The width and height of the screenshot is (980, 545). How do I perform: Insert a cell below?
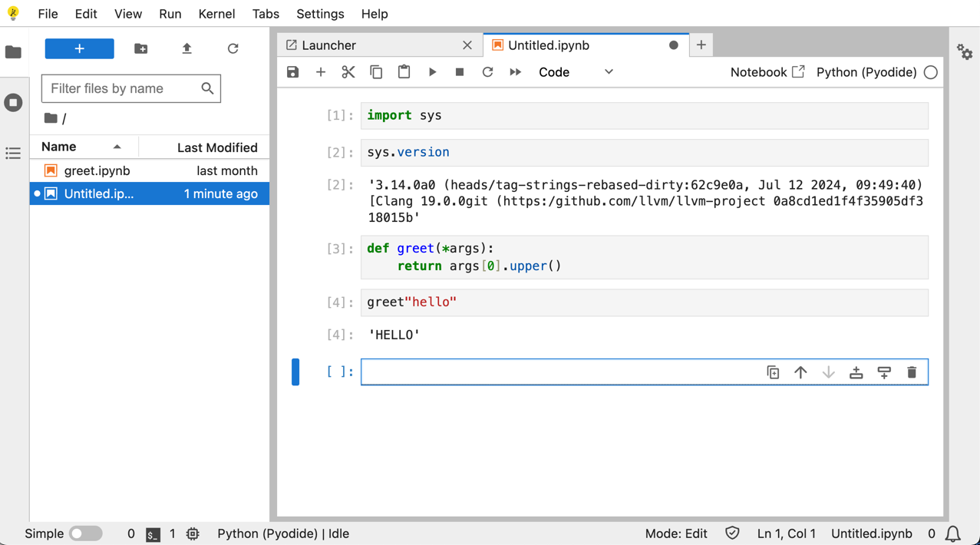pos(321,72)
